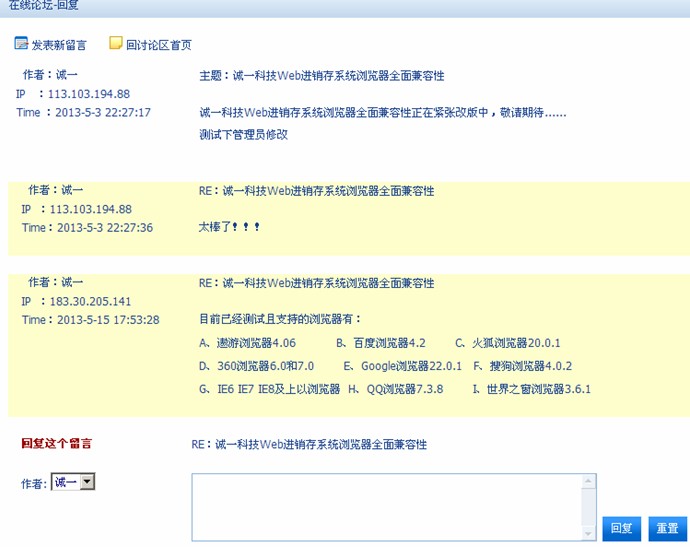Select time text 2013-5-3 22:27:36
The height and width of the screenshot is (552, 690).
click(x=105, y=228)
